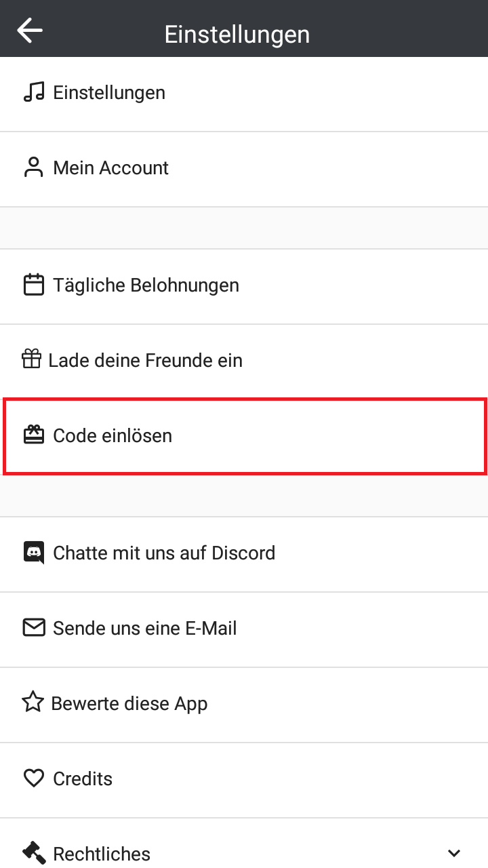Select the Discord logo icon
This screenshot has width=488, height=868.
click(x=33, y=553)
